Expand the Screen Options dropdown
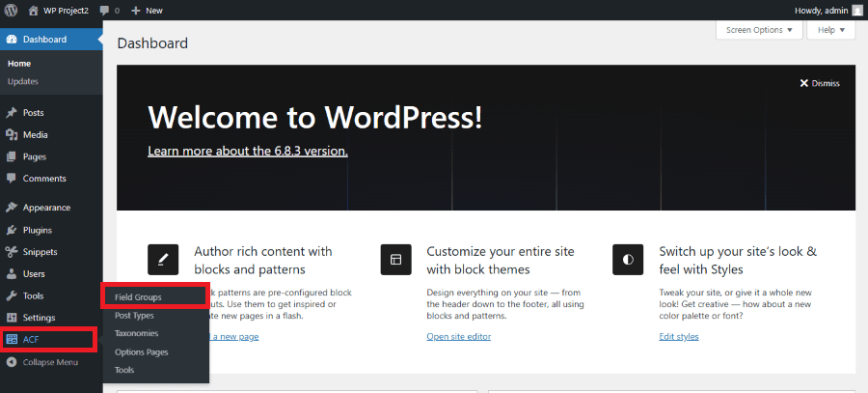Viewport: 868px width, 393px height. click(x=759, y=30)
